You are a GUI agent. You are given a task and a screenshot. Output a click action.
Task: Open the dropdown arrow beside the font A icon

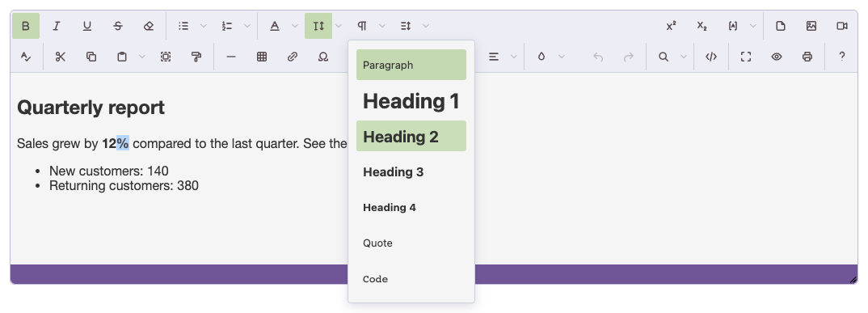tap(294, 26)
